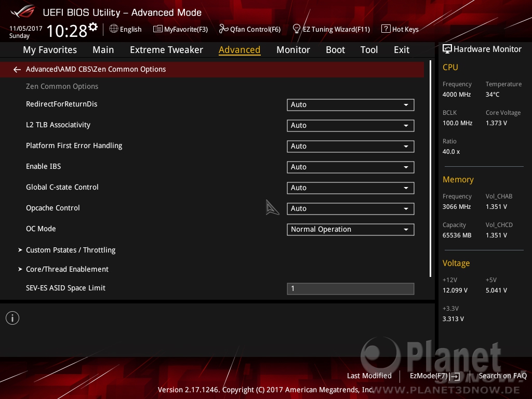
Task: Select the Advanced tab
Action: [x=240, y=50]
